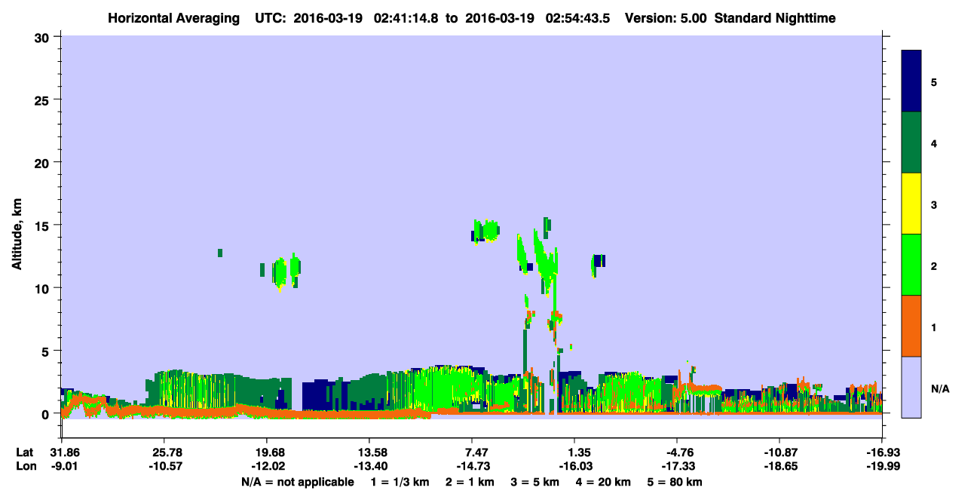Click the orange colorbar segment labeled 1
Viewport: 980px width, 503px height.
click(x=911, y=326)
